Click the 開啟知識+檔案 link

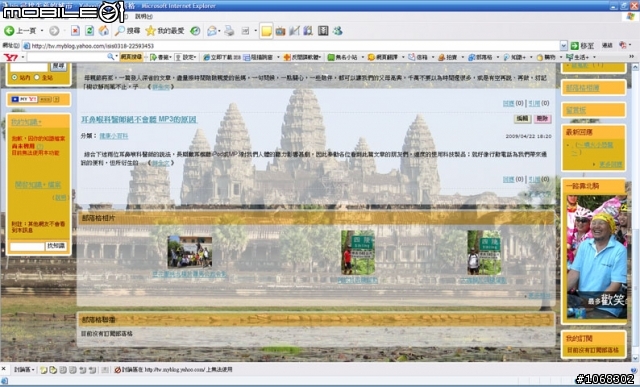(x=38, y=185)
